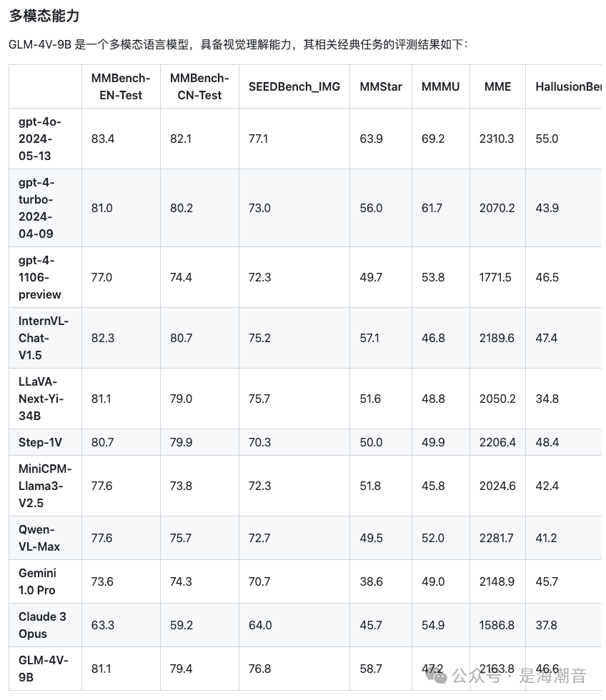Click the SEEDBench_IMG column header
The height and width of the screenshot is (700, 606).
point(294,86)
